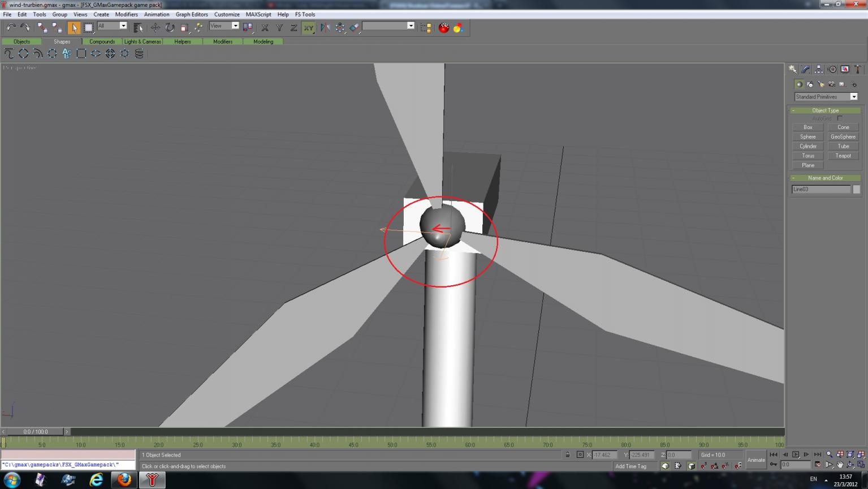
Task: Select the Move tool
Action: [x=155, y=27]
